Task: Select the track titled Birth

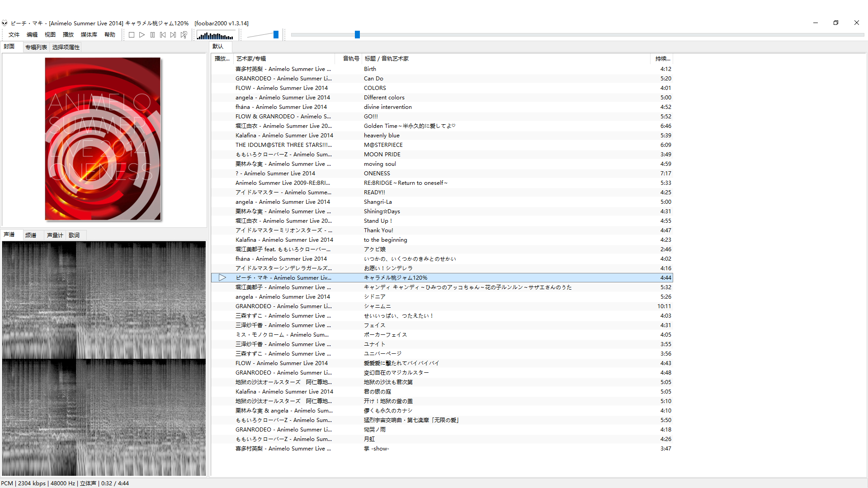Action: coord(442,69)
